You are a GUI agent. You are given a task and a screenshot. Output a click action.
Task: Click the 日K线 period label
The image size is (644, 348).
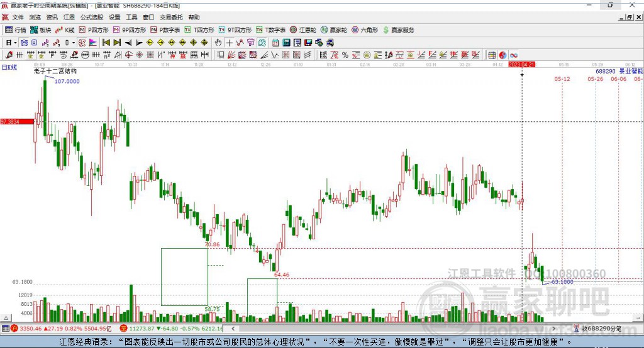pyautogui.click(x=9, y=67)
